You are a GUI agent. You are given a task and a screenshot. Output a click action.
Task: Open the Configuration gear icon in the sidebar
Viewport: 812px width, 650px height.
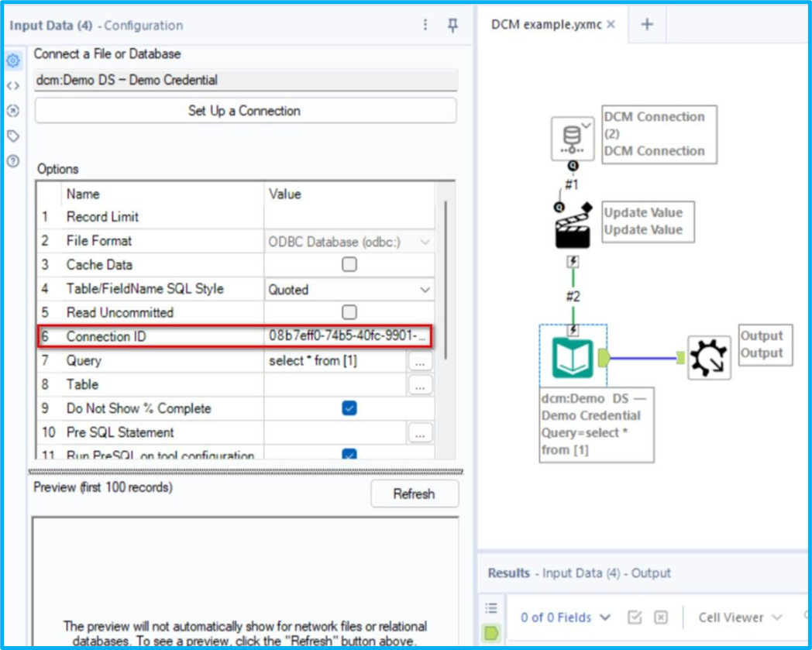[x=12, y=60]
